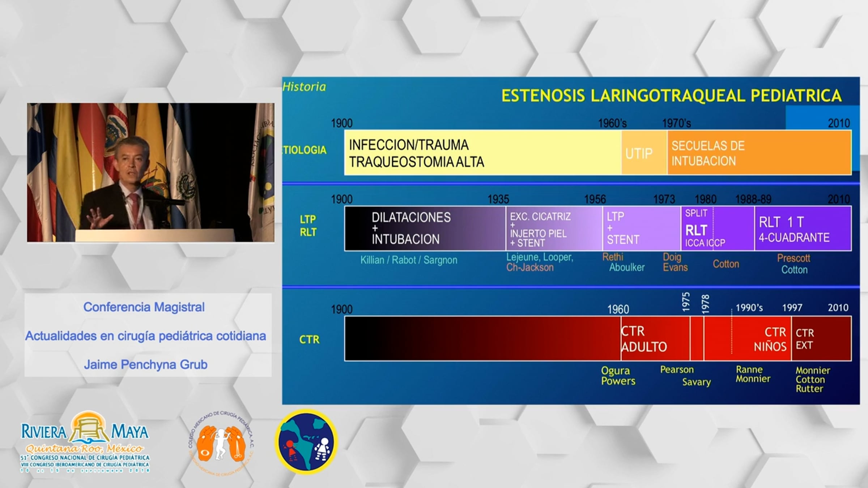Click the "Prescott Cotton" names under RLT 1 T
The height and width of the screenshot is (488, 868).
click(x=794, y=264)
